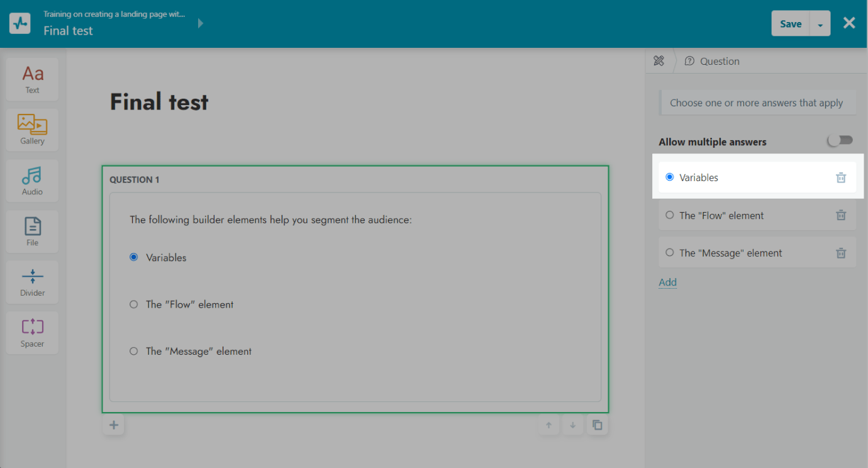Screen dimensions: 868x468
Task: Delete the Variables answer option
Action: click(841, 178)
